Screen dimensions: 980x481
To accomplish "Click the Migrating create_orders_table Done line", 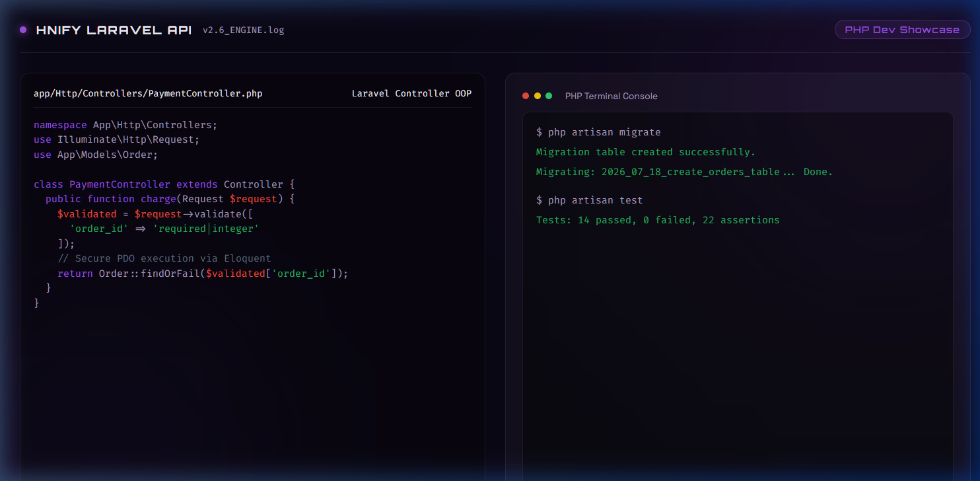I will click(685, 172).
